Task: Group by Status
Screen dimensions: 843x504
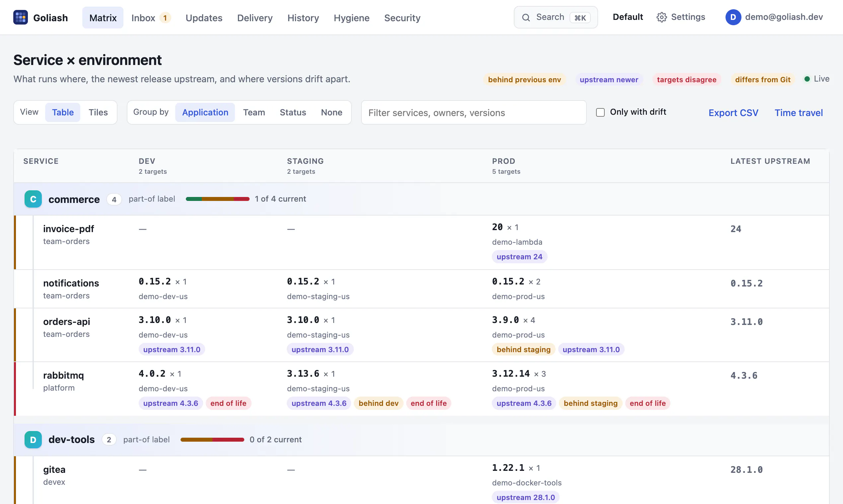Action: [x=293, y=112]
